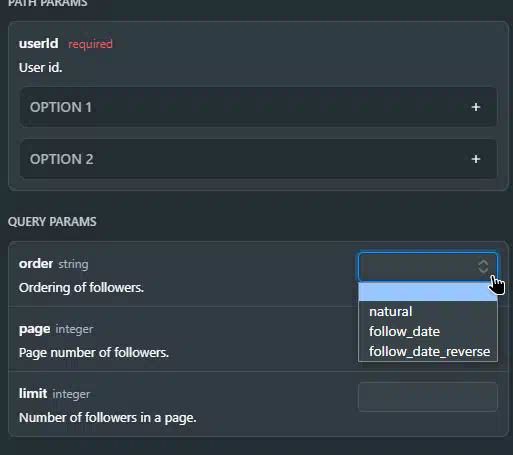Expand the OPTION 2 row
The width and height of the screenshot is (513, 455).
(x=258, y=159)
